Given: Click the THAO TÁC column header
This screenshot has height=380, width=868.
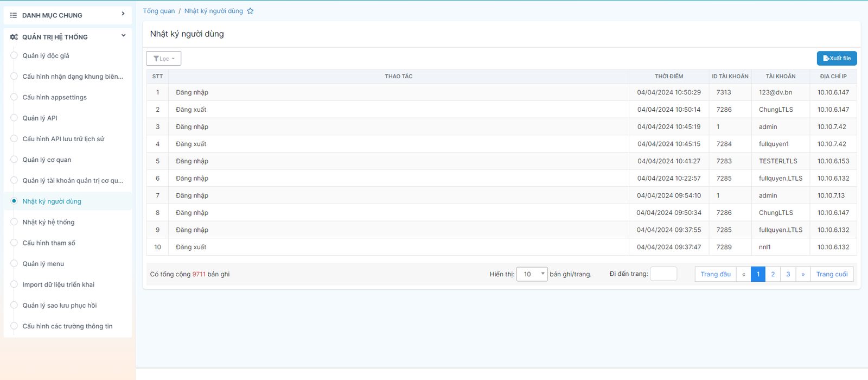Looking at the screenshot, I should 399,77.
